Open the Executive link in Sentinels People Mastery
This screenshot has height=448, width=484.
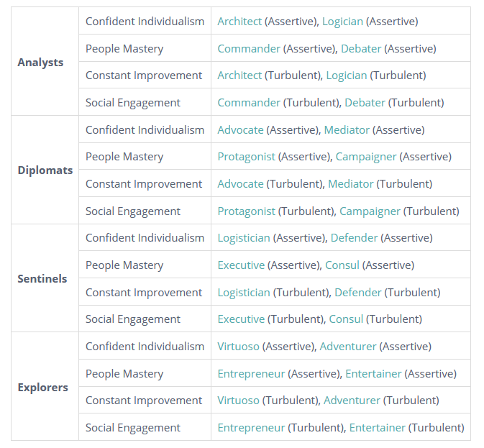click(x=241, y=265)
